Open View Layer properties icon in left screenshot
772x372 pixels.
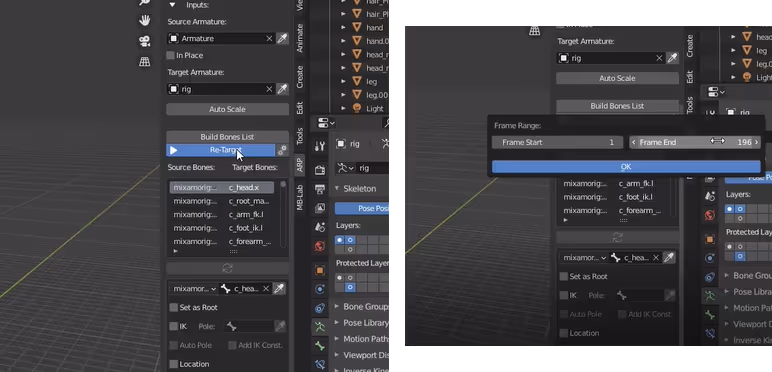pos(320,208)
